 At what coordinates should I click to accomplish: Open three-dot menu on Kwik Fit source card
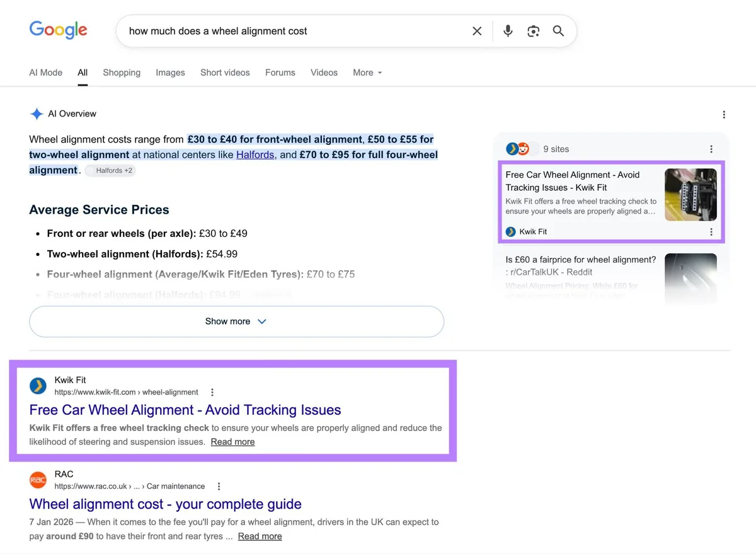(711, 232)
